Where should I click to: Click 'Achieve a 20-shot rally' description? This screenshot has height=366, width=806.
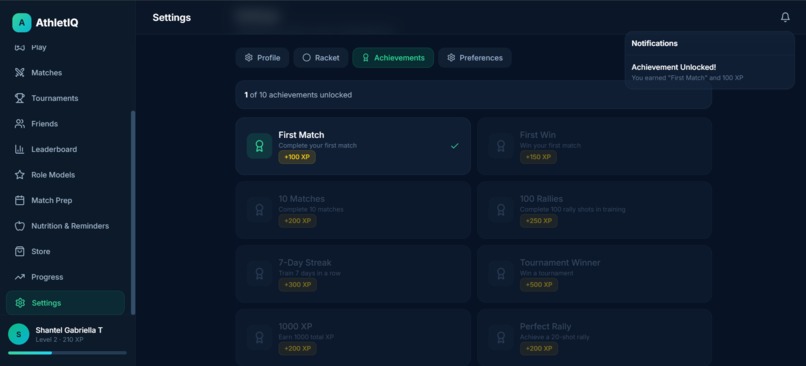click(x=555, y=337)
